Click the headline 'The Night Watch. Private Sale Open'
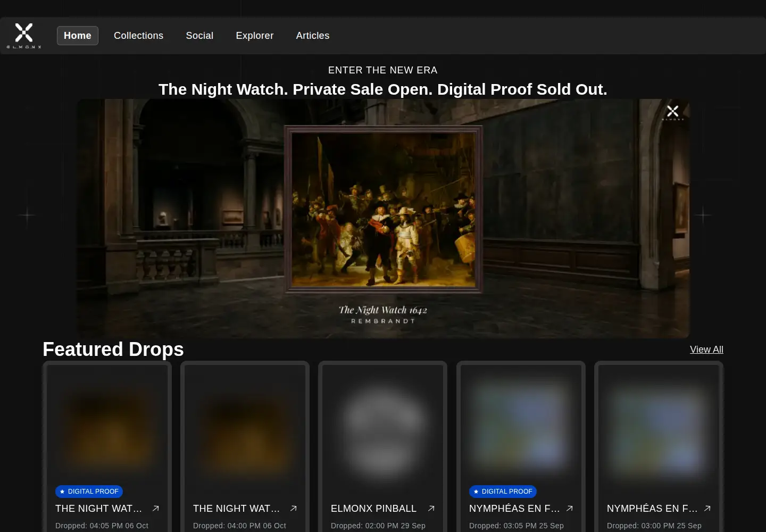The height and width of the screenshot is (532, 766). click(x=383, y=89)
